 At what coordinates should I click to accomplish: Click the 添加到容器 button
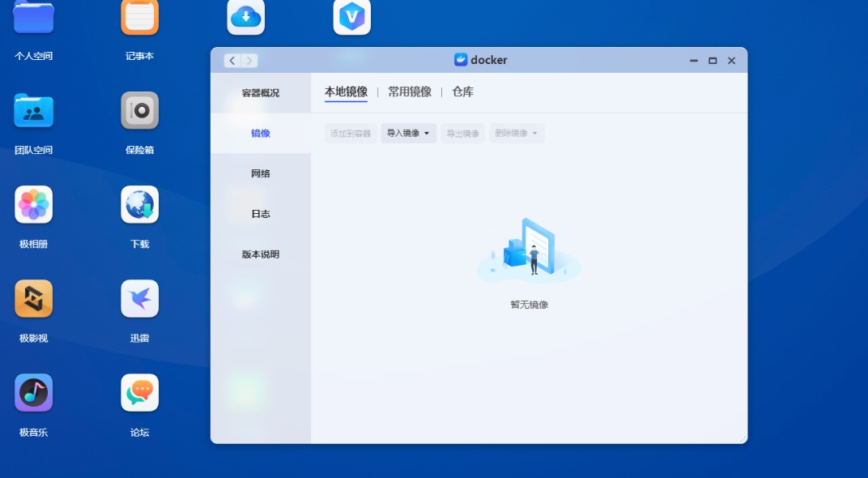[351, 134]
